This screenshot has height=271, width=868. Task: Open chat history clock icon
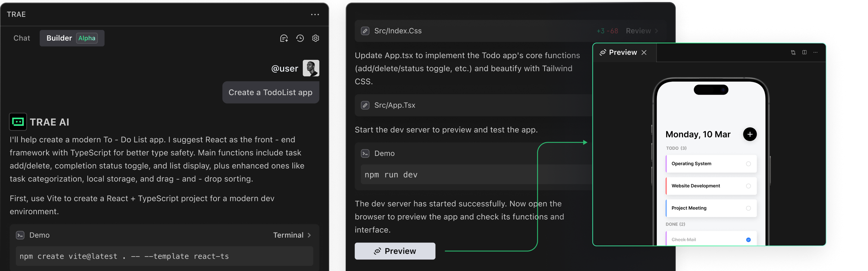(x=300, y=38)
